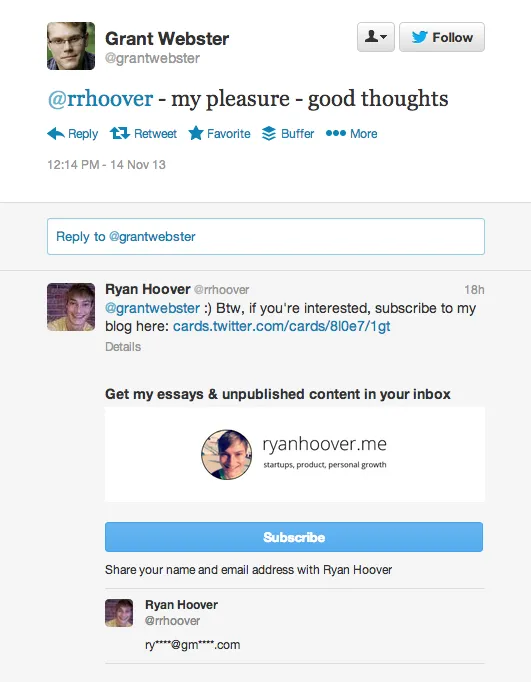
Task: Click the Twitter bird on Follow button
Action: point(420,37)
